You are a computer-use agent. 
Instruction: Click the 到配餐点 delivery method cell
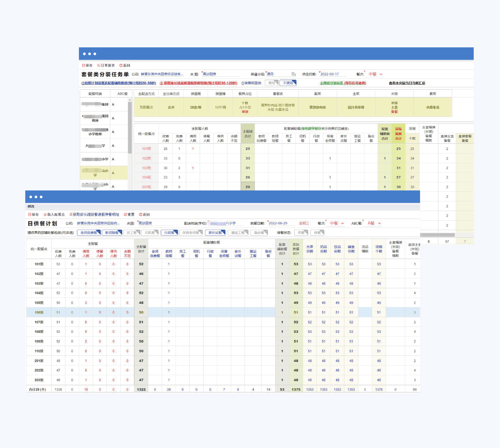point(146,107)
